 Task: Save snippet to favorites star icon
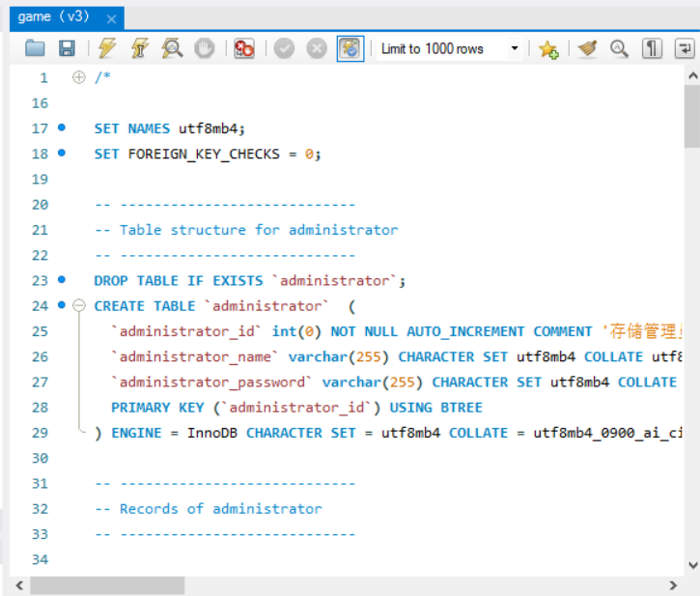[548, 48]
